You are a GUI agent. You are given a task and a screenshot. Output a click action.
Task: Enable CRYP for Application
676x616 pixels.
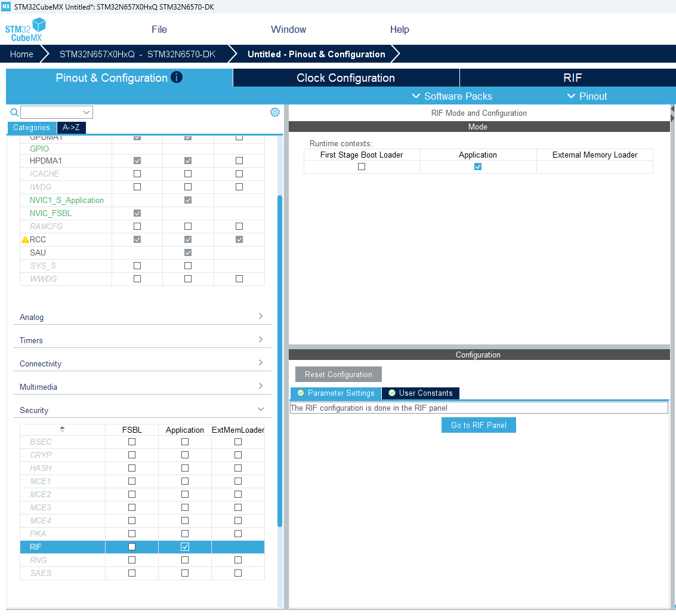[x=185, y=455]
